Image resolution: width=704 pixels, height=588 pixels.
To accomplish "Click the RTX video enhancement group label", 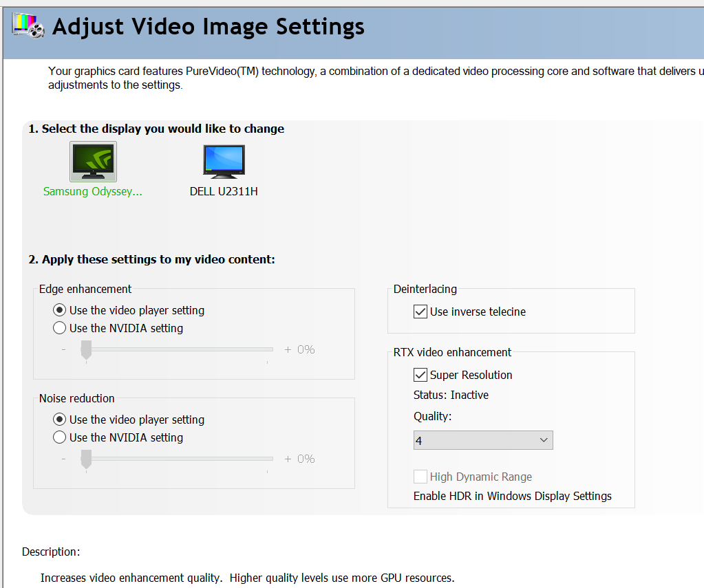I will [x=452, y=352].
